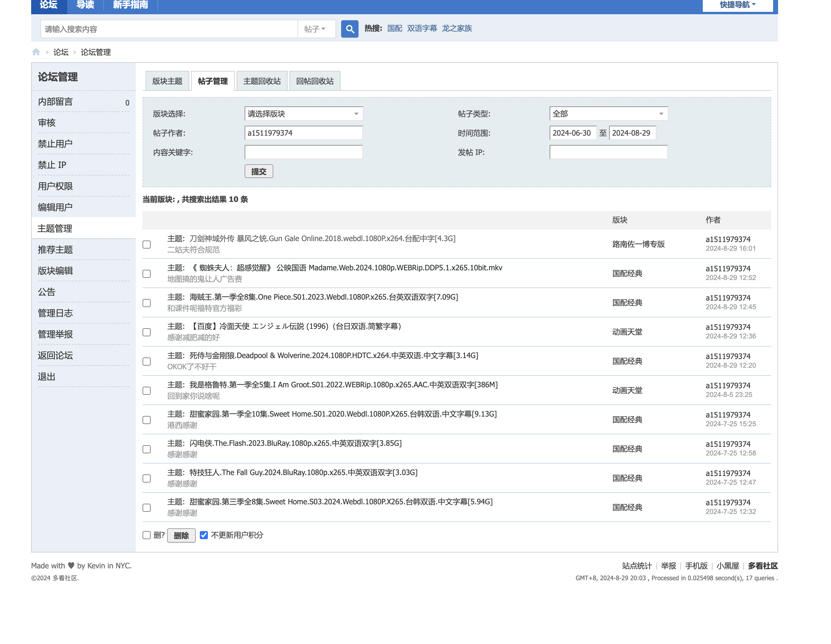831x644 pixels.
Task: Click the start date 2024-06-30 field
Action: (x=573, y=133)
